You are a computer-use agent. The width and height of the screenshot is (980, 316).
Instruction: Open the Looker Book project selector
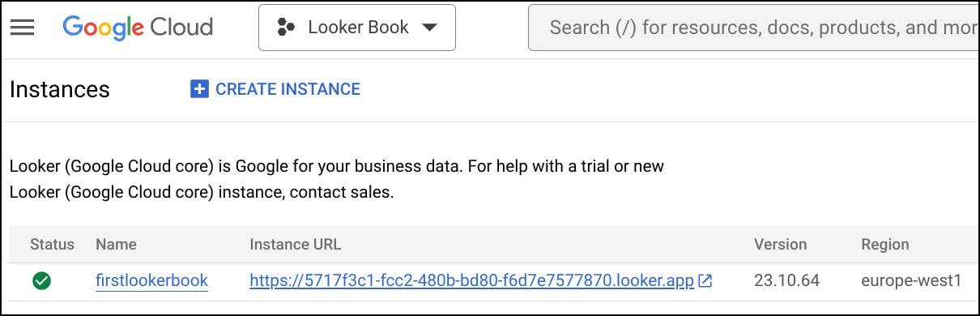coord(357,28)
